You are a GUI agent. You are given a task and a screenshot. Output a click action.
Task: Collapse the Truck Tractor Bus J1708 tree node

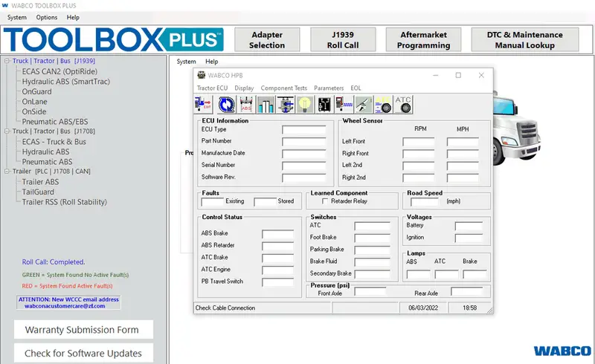(x=7, y=131)
